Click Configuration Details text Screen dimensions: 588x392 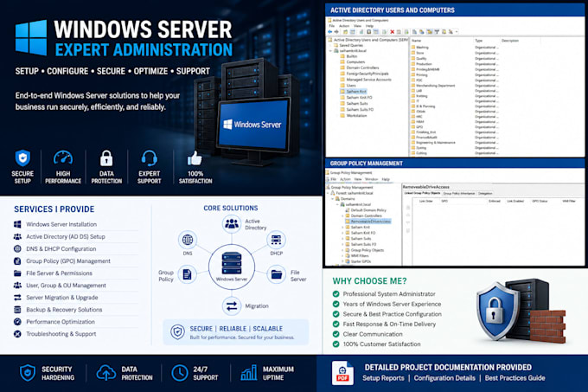[444, 378]
